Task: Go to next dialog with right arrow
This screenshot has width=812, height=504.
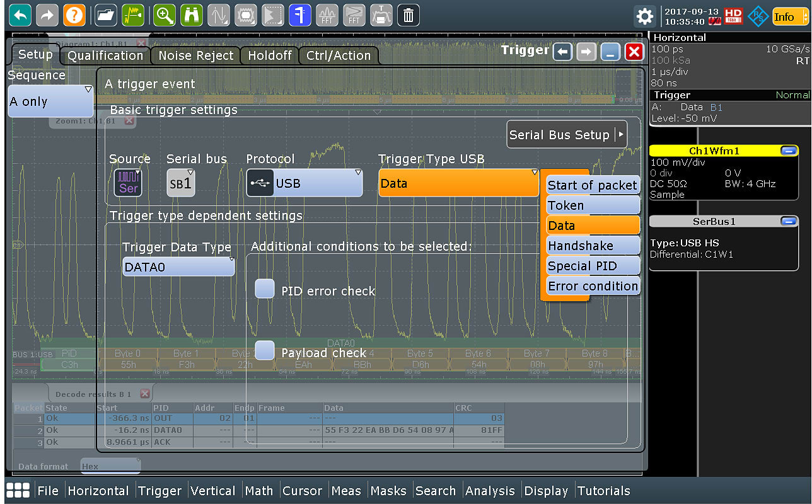Action: (x=586, y=52)
